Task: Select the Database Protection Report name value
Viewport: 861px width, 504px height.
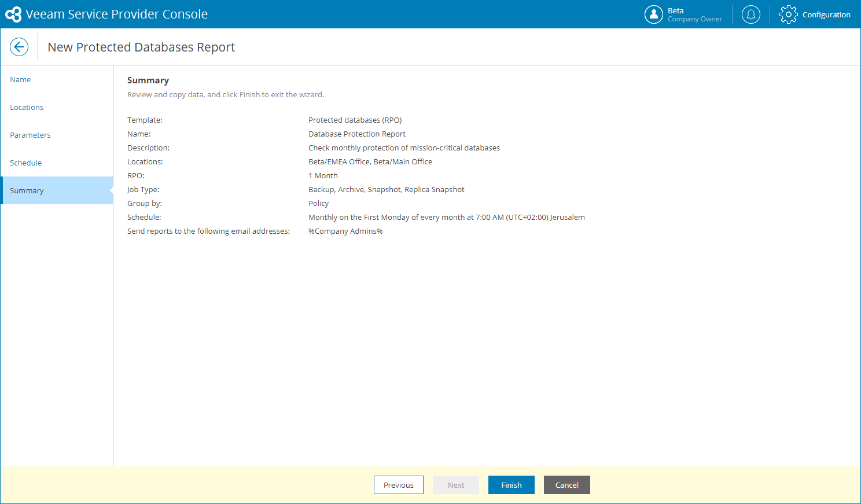Action: 357,134
